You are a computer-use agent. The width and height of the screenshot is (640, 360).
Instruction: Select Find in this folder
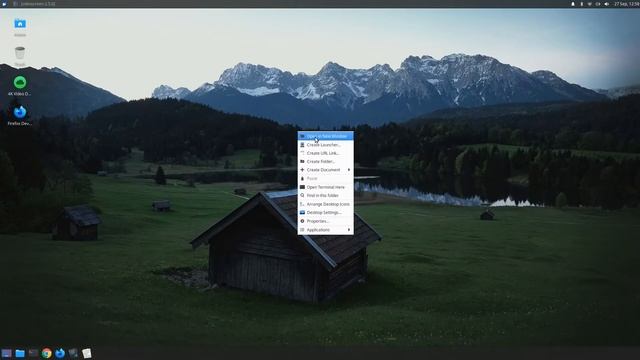tap(325, 196)
